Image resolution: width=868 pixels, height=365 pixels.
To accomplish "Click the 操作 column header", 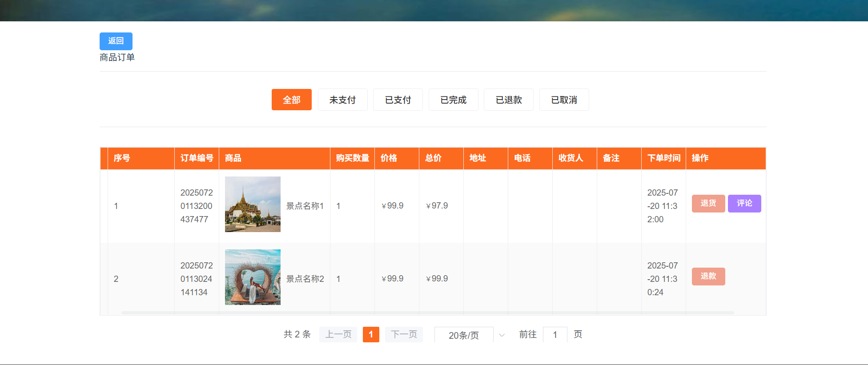I will click(726, 158).
